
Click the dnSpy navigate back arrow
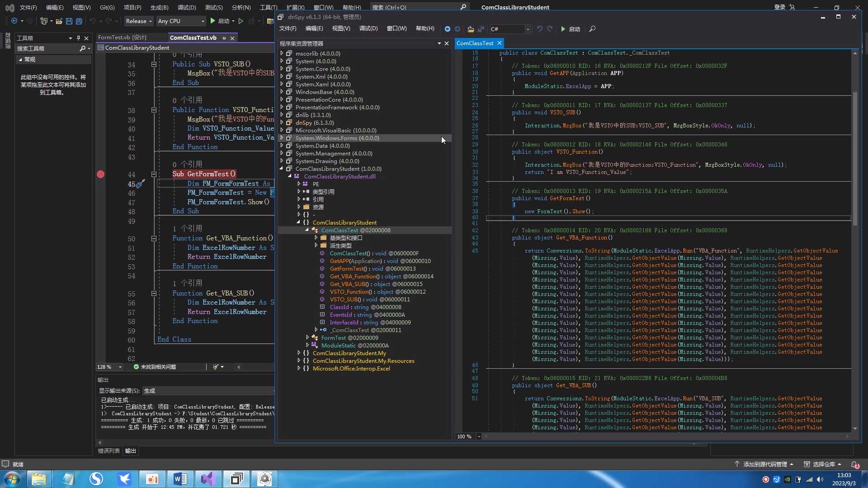tap(447, 29)
